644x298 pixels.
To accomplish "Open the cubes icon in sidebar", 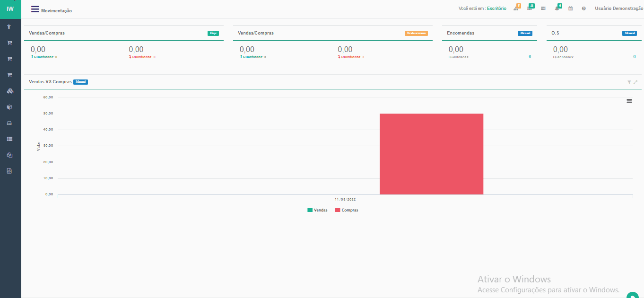I will [9, 91].
